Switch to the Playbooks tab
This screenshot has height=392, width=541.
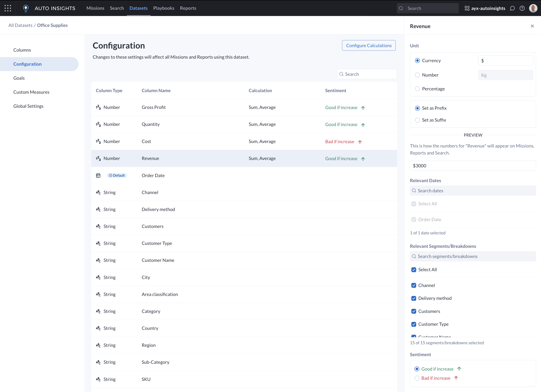(x=164, y=8)
